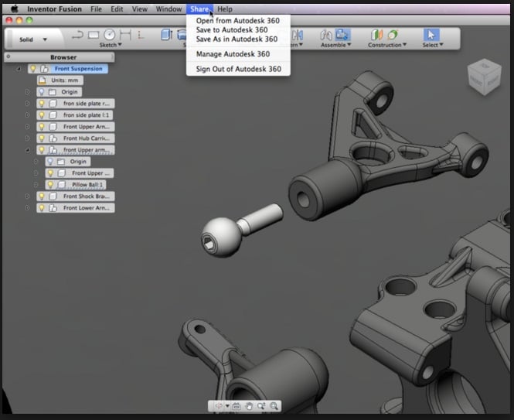Open the Apple menu
Screen dimensions: 514x420
click(14, 9)
